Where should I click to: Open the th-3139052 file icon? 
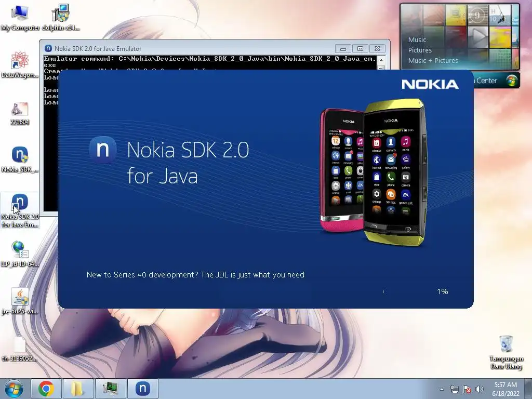tap(20, 349)
